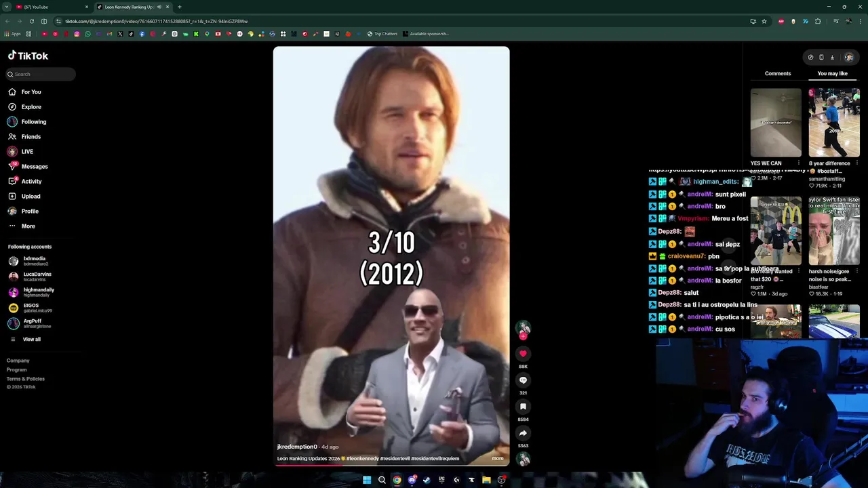The image size is (868, 488).
Task: Follow the creator via avatar plus
Action: coord(523,336)
